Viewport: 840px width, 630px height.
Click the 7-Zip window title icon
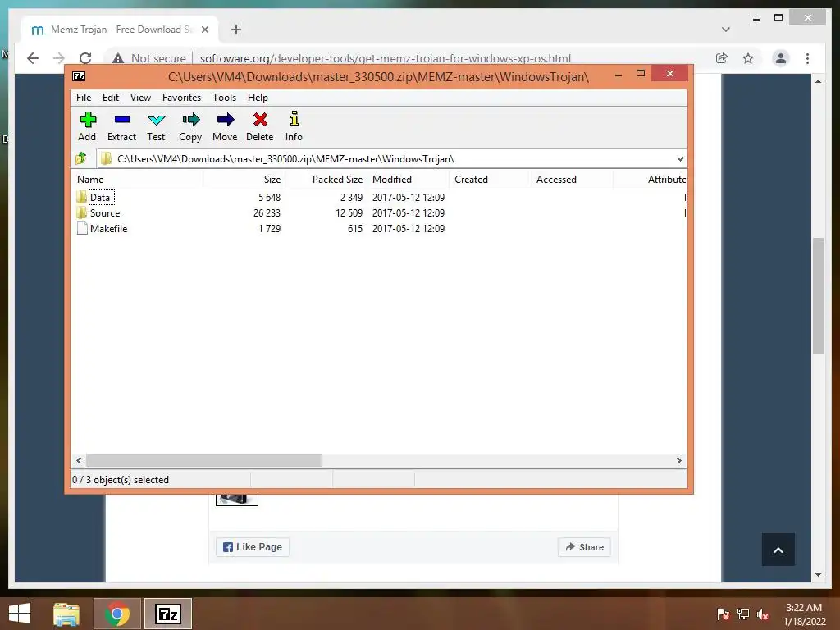pos(79,76)
